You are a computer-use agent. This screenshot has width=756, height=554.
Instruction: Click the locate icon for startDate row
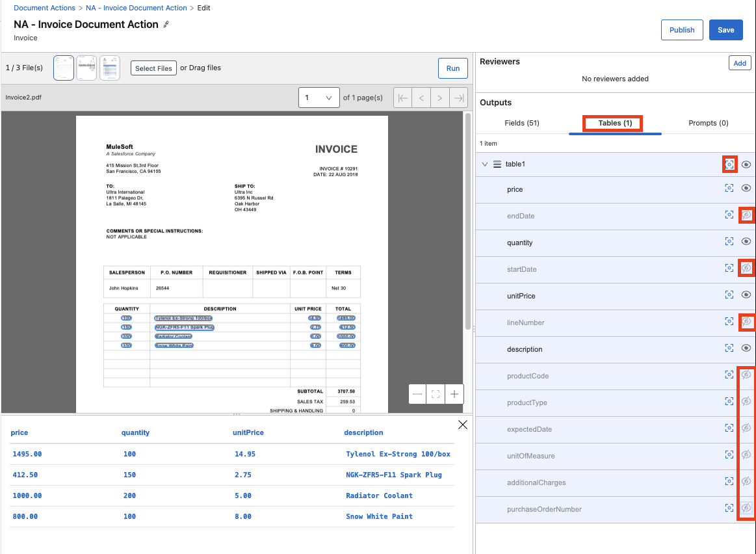(729, 268)
